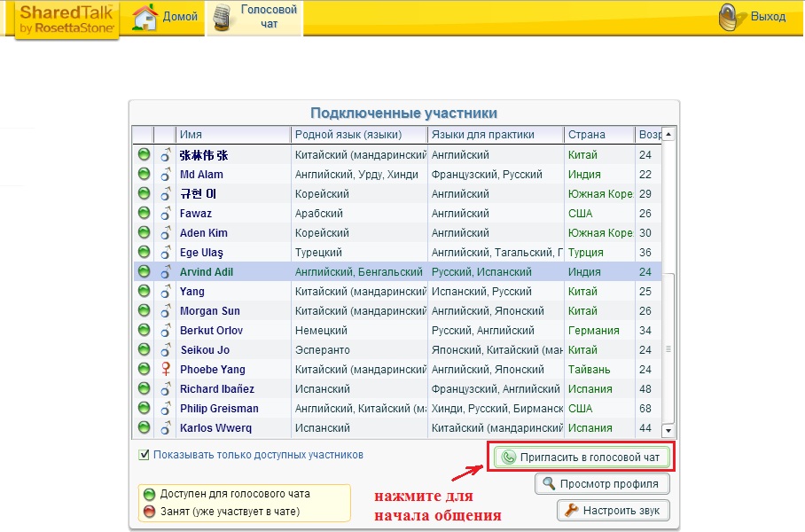Sort by the Родной язык column header
The image size is (805, 532).
point(359,135)
